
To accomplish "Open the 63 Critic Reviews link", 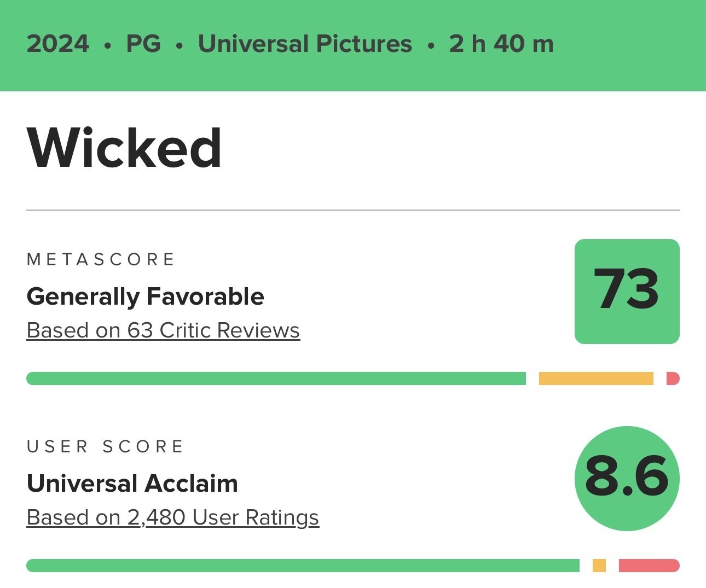I will click(x=163, y=330).
